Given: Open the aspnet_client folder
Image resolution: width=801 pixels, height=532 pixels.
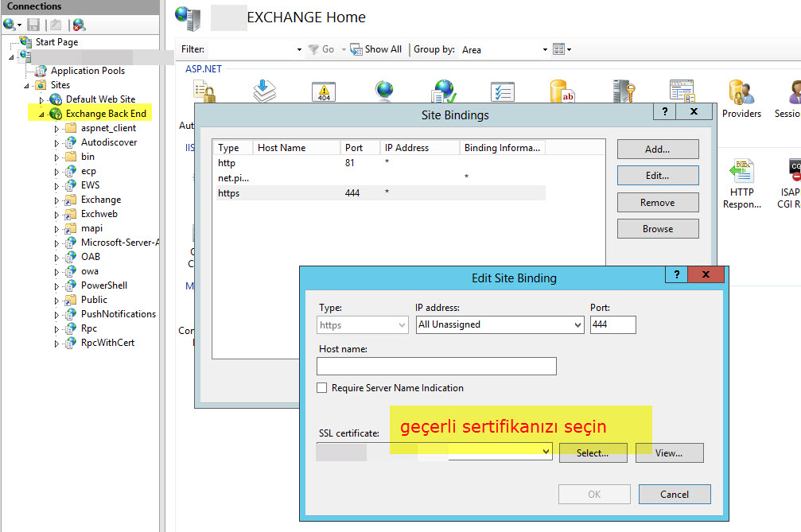Looking at the screenshot, I should tap(108, 128).
